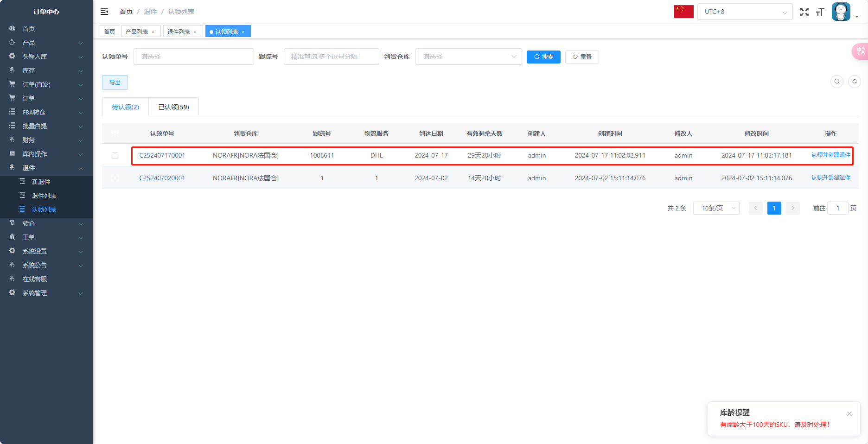Viewport: 868px width, 444px height.
Task: Click 认领并创建退件 link for C252407170001
Action: click(x=830, y=155)
